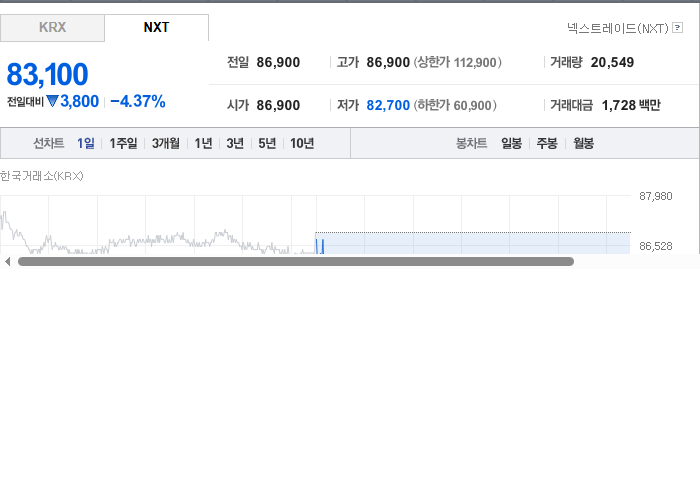Show the 10년 line chart
The width and height of the screenshot is (700, 490).
tap(302, 143)
